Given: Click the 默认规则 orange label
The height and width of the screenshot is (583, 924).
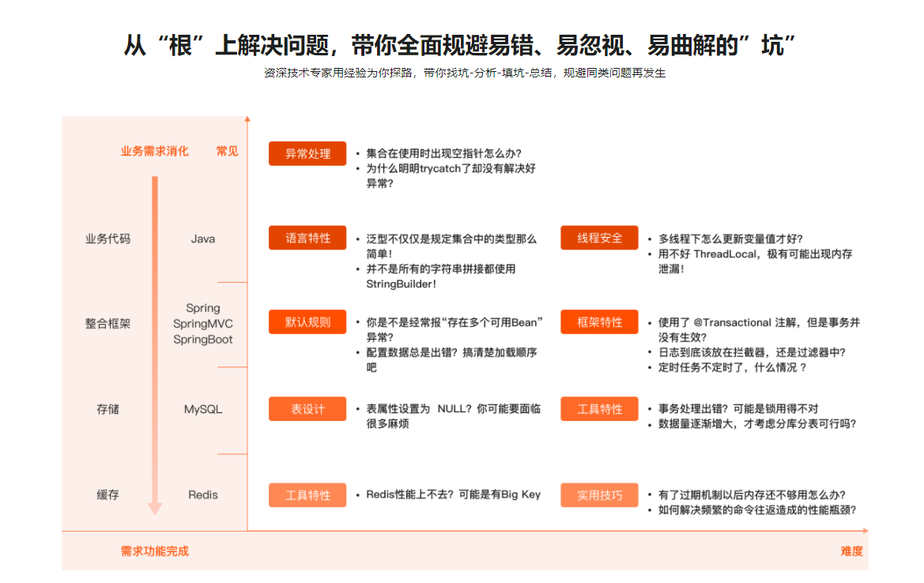Looking at the screenshot, I should tap(307, 322).
